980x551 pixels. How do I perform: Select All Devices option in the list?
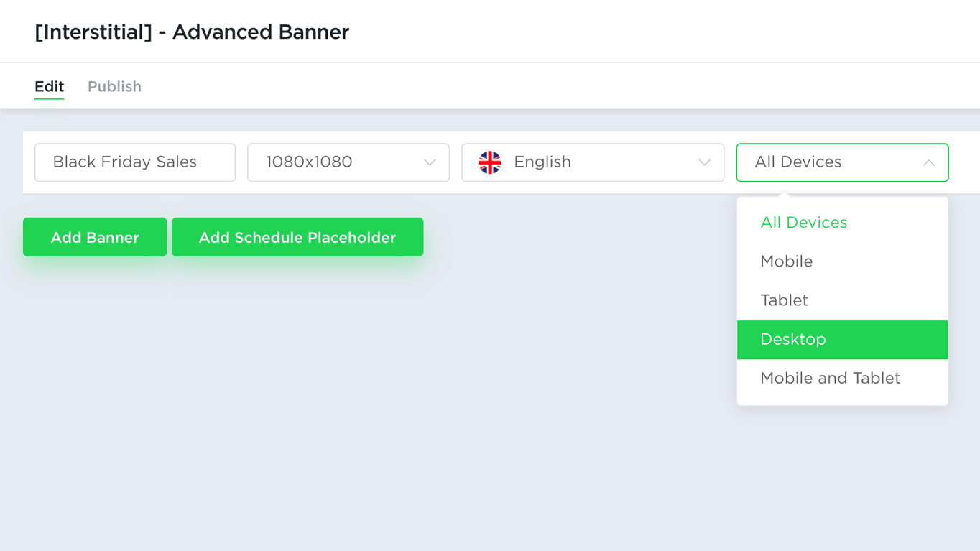[x=842, y=223]
